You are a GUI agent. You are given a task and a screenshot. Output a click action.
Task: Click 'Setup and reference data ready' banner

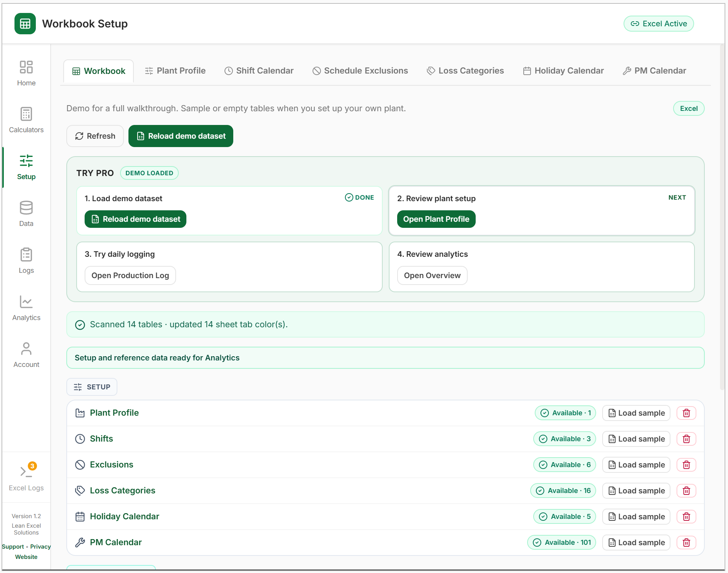tap(385, 358)
